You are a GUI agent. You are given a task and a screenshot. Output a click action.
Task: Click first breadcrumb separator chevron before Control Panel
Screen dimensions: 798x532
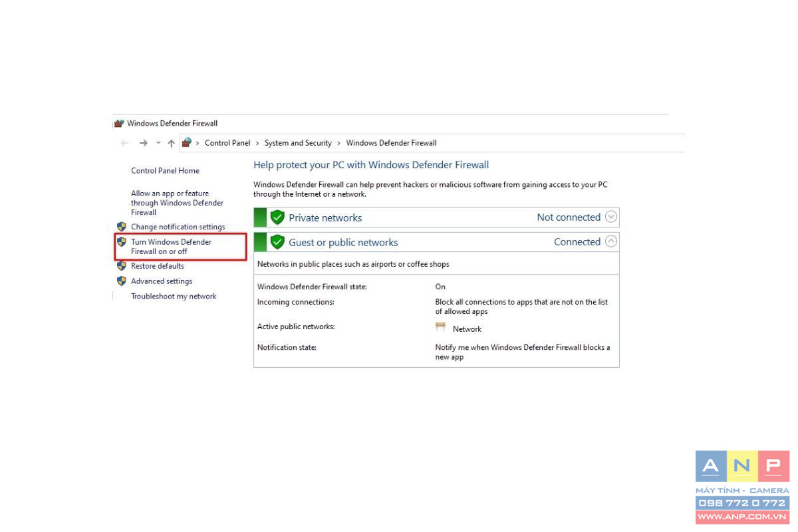198,143
